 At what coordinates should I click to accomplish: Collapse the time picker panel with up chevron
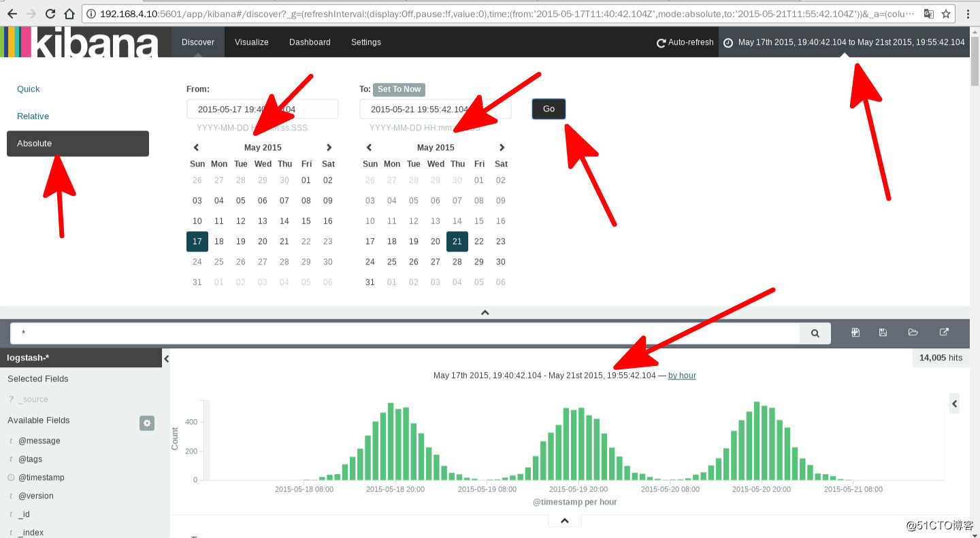click(485, 313)
